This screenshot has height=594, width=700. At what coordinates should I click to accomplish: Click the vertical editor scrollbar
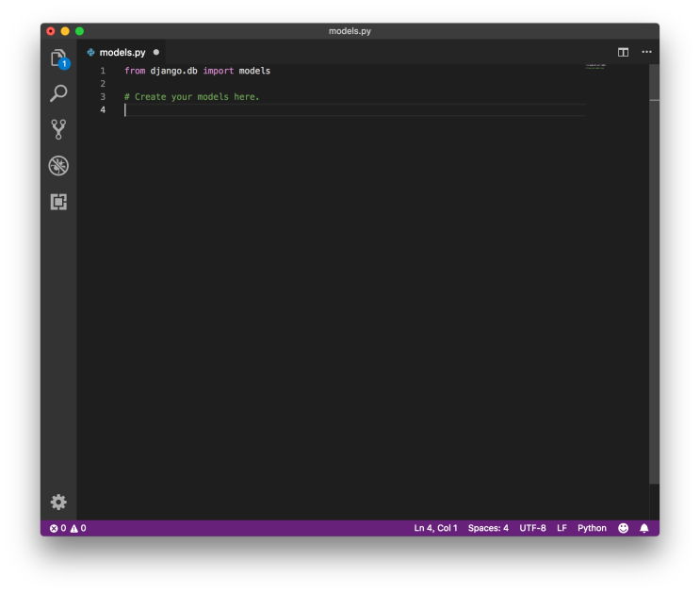click(654, 273)
